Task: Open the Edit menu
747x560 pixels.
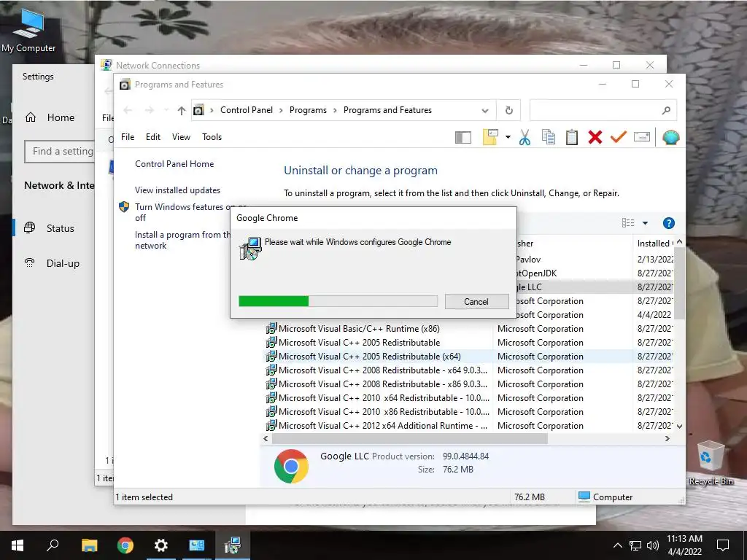Action: point(153,137)
